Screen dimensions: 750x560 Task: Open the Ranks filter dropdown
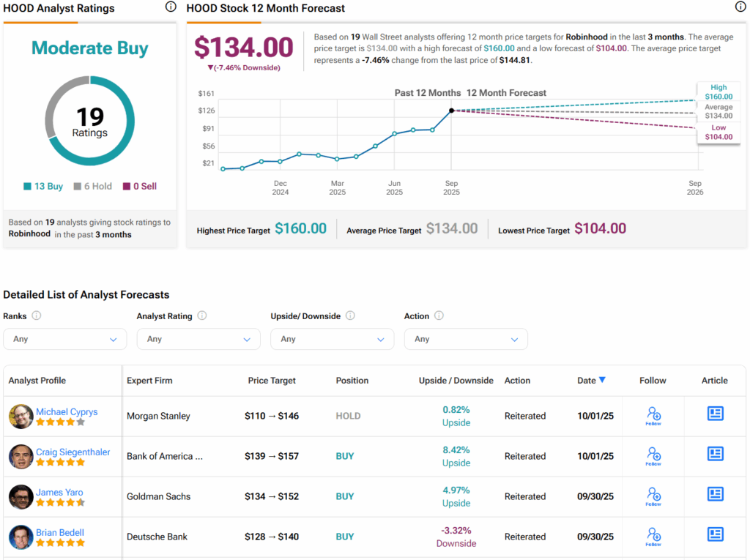point(64,339)
